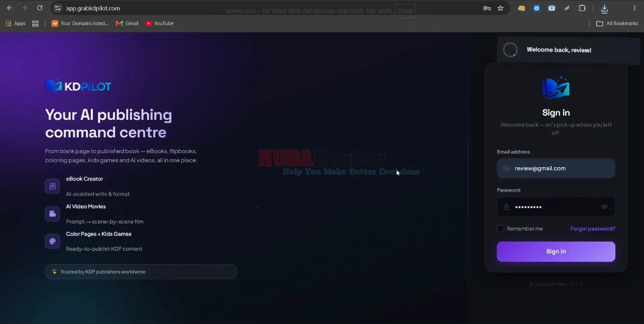Open the blue gear extension icon

[537, 8]
